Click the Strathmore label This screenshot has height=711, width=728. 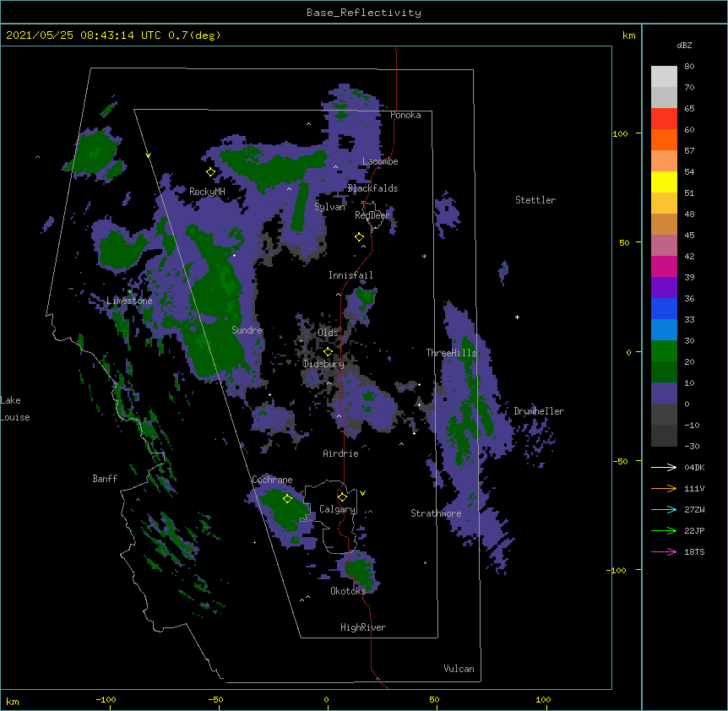coord(436,513)
